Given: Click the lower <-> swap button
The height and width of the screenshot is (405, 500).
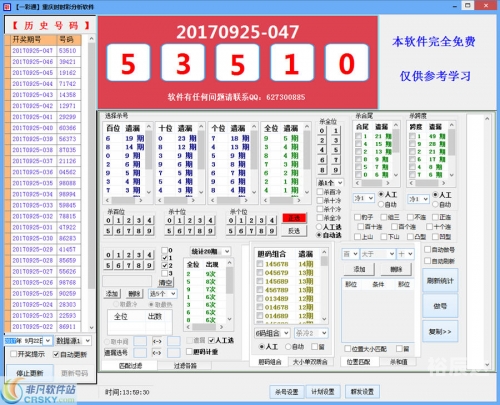Looking at the screenshot, I should pos(157,353).
